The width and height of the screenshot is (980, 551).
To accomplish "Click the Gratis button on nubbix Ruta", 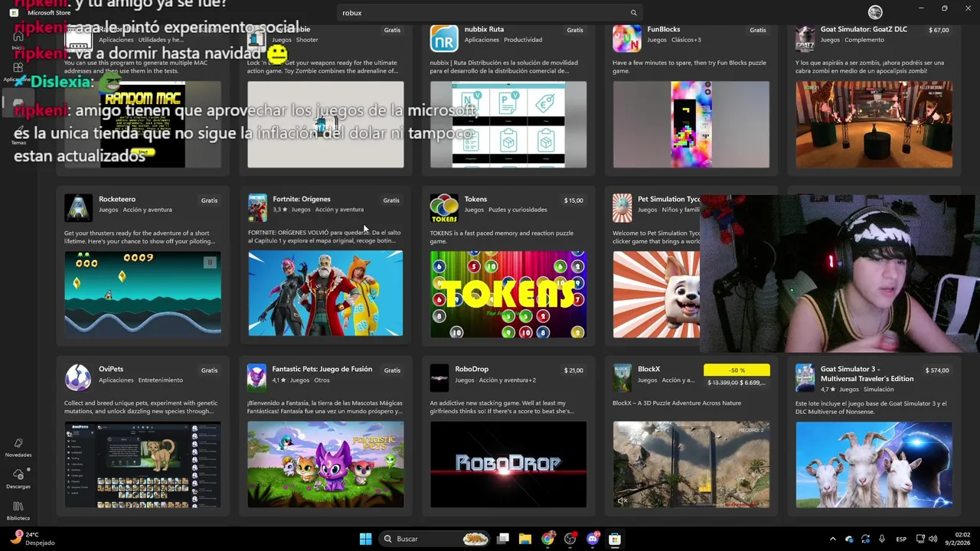I will 575,31.
